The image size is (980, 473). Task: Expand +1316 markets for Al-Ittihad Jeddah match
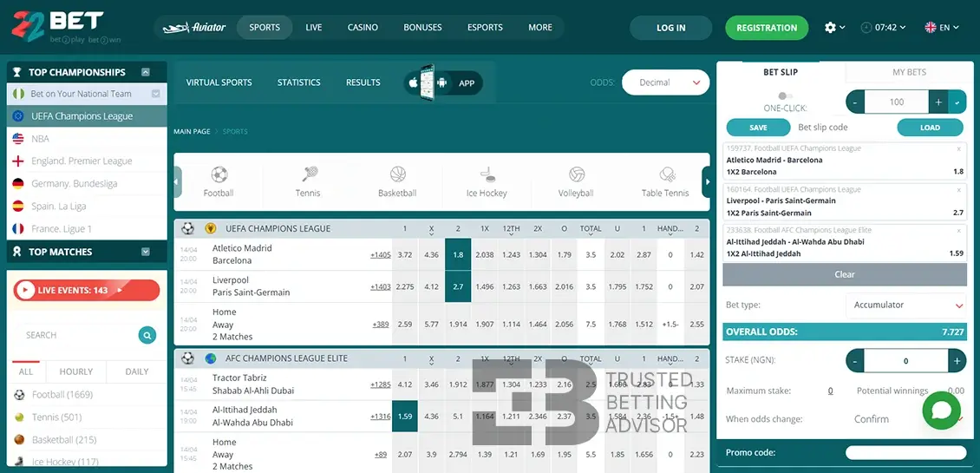point(381,417)
